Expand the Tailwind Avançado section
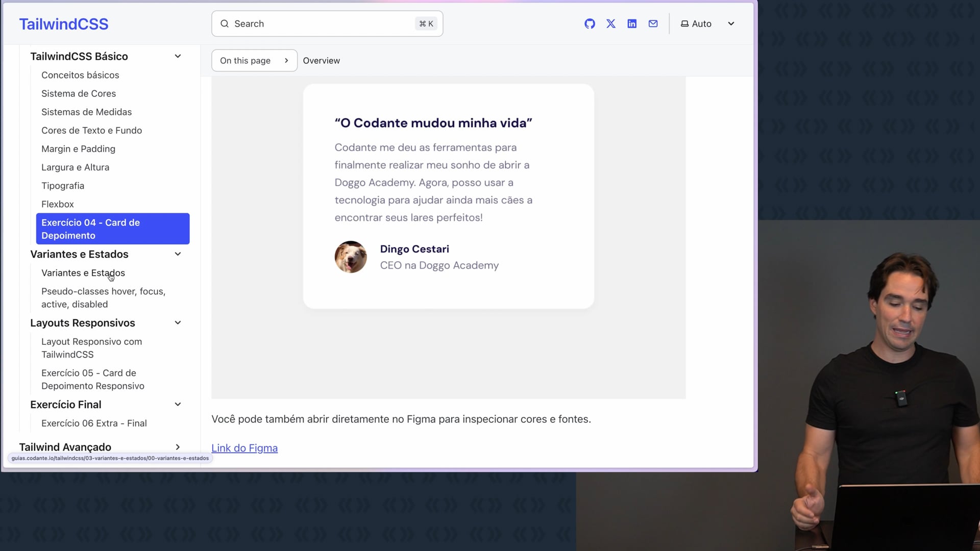The width and height of the screenshot is (980, 551). (x=178, y=447)
